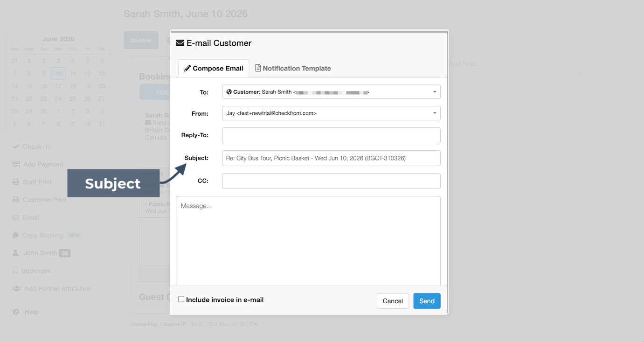
Task: Select June 10 in the calendar
Action: 58,73
